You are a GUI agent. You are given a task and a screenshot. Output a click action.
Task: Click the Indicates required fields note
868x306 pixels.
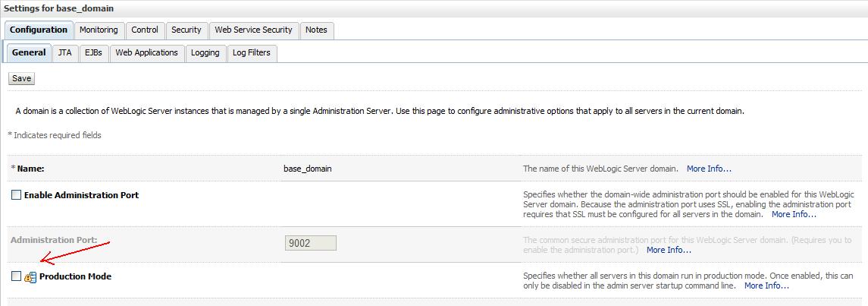(55, 135)
